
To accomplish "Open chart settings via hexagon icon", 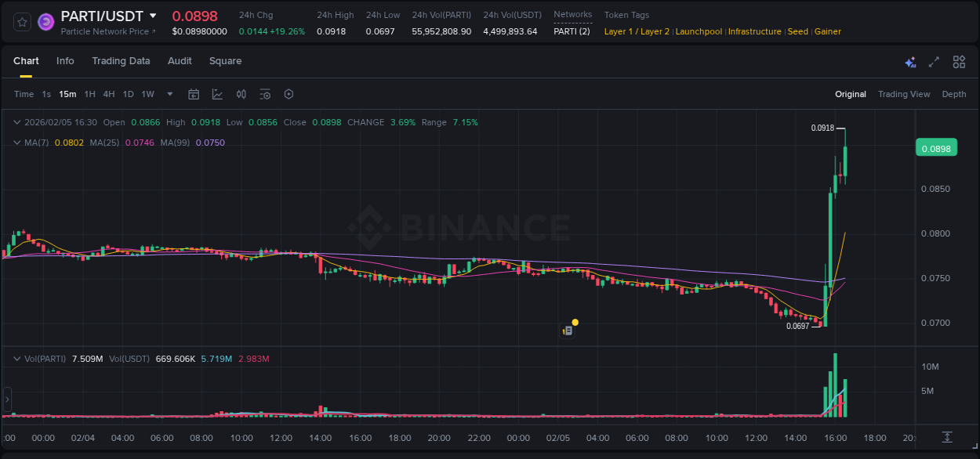I will pyautogui.click(x=289, y=94).
